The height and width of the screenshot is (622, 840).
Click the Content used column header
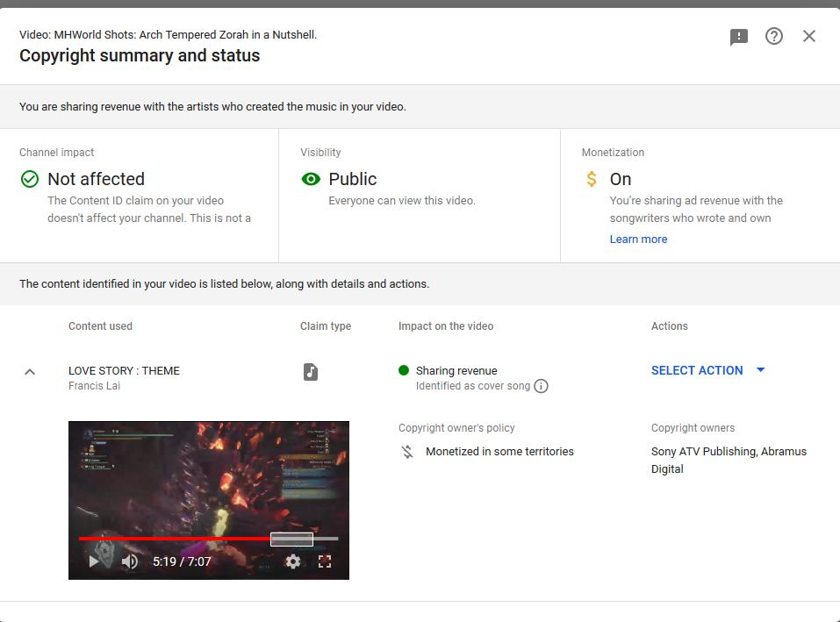(x=100, y=326)
